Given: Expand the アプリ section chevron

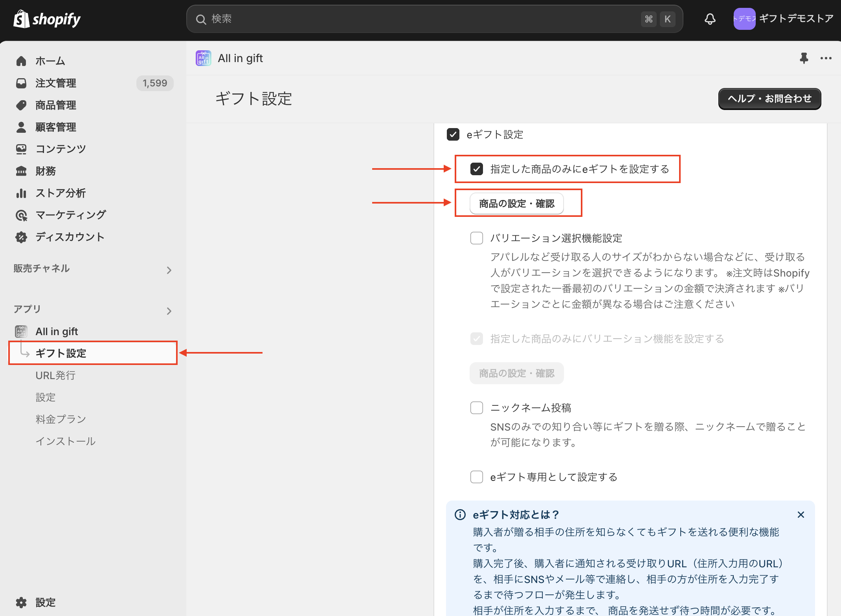Looking at the screenshot, I should click(169, 311).
